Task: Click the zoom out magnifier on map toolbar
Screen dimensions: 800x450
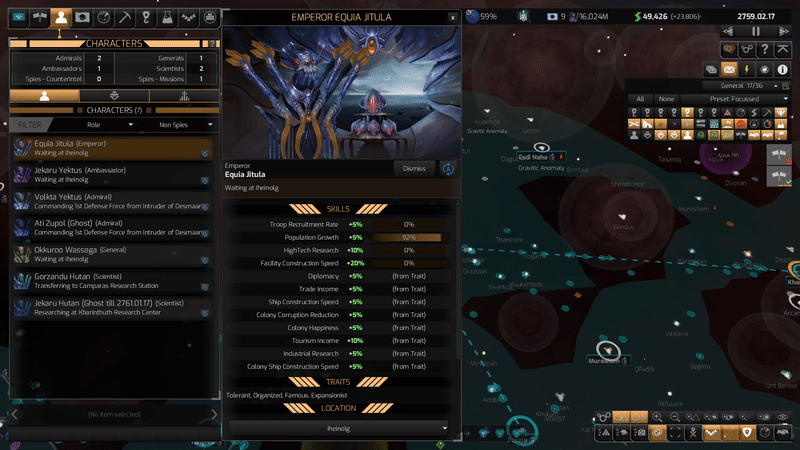Action: pyautogui.click(x=674, y=416)
